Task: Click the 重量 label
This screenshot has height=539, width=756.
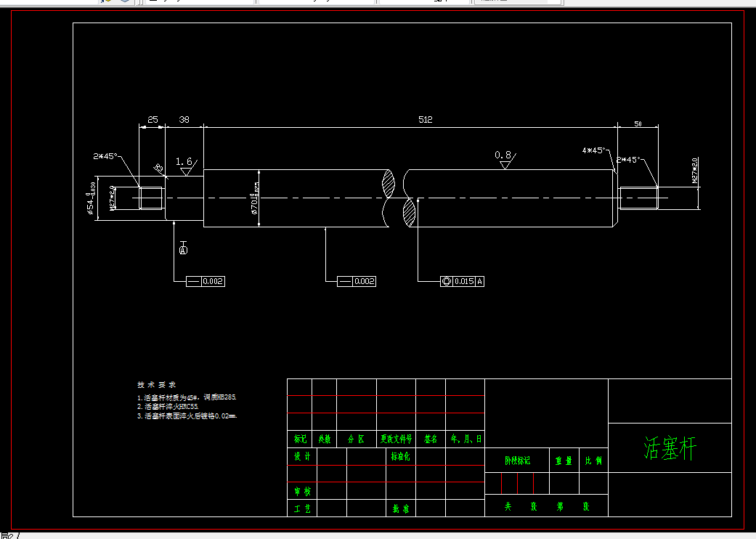Action: tap(564, 461)
